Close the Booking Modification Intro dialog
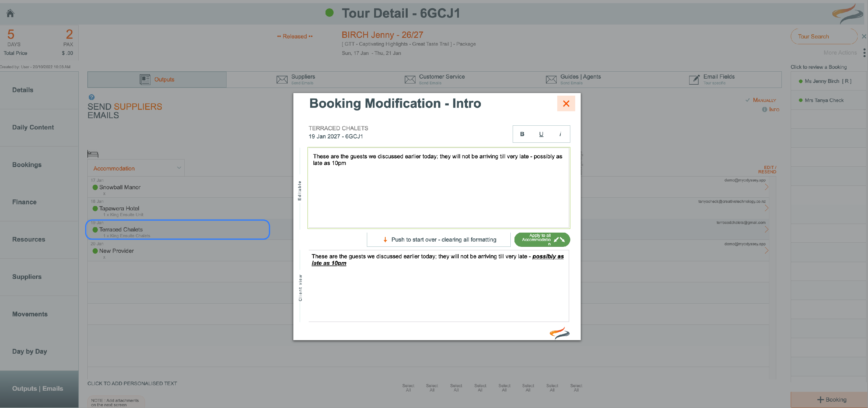 [566, 103]
